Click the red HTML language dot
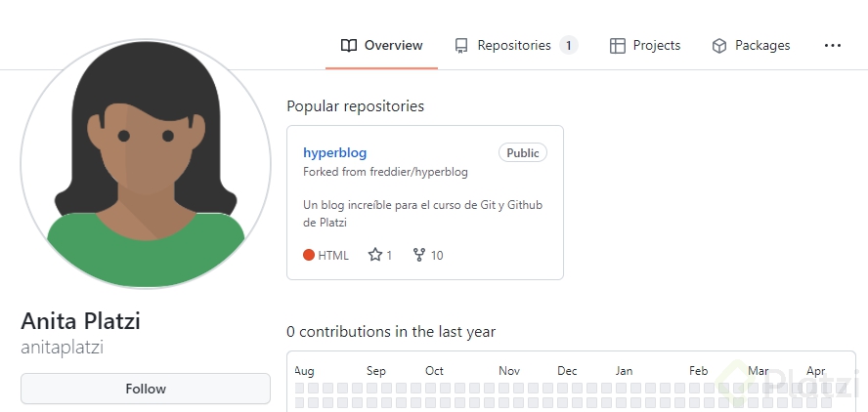Screen dimensions: 868x412 (x=309, y=256)
